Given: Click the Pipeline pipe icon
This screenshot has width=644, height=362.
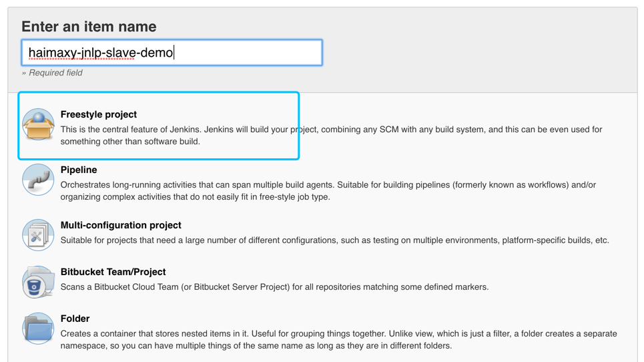Looking at the screenshot, I should [38, 180].
